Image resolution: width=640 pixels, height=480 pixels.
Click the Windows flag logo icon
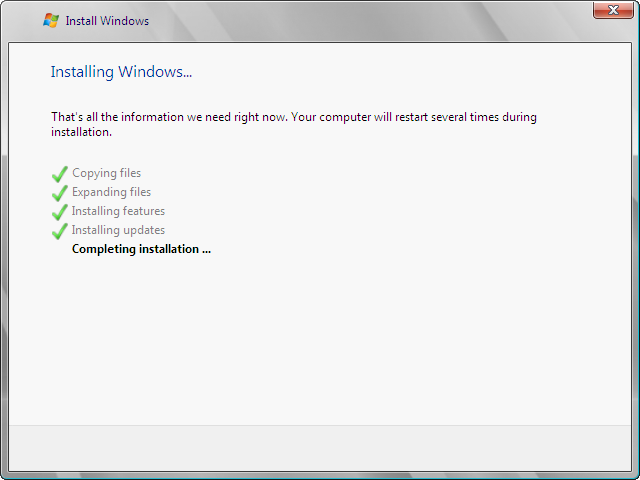(51, 20)
